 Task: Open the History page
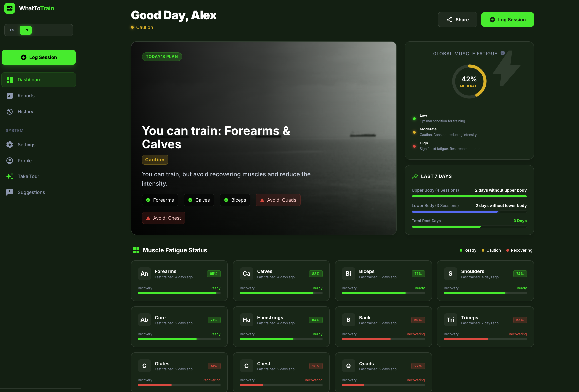38,112
